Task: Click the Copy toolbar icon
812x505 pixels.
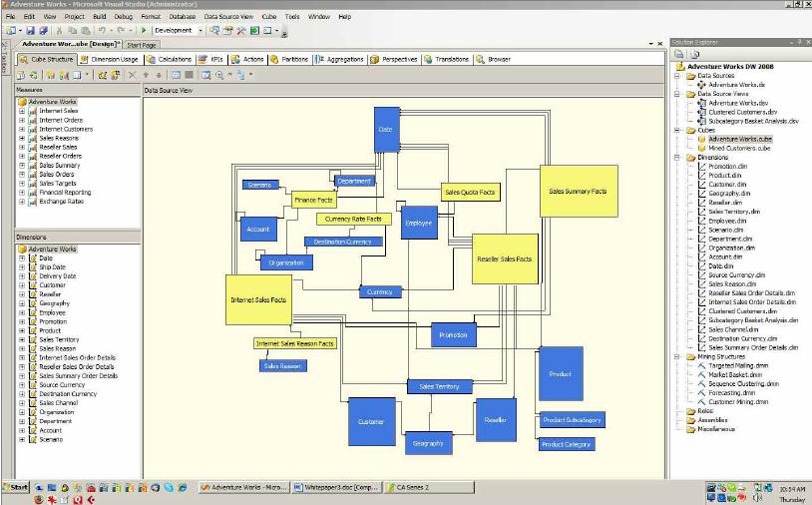Action: pos(73,31)
